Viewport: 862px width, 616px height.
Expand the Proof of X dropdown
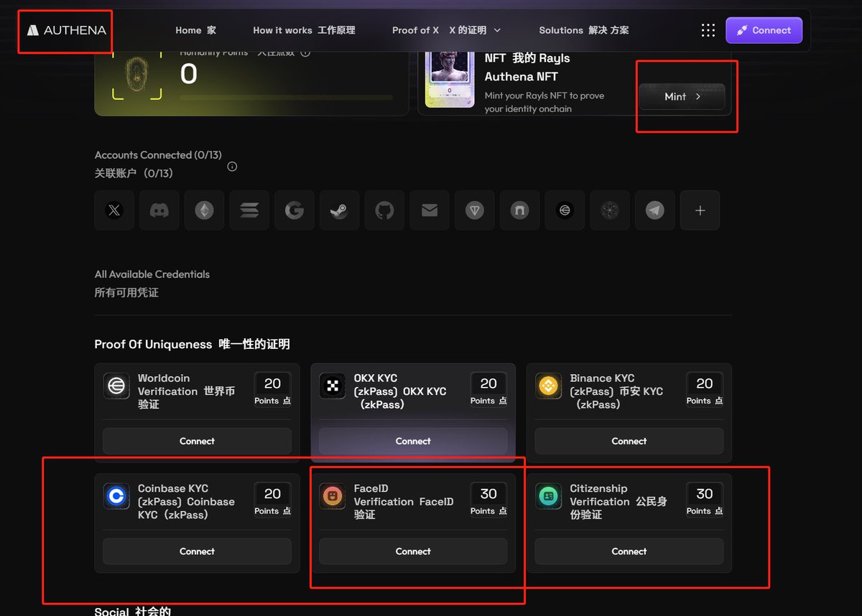[446, 30]
